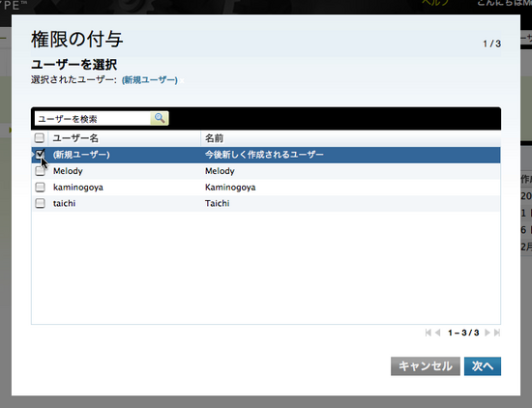Image resolution: width=532 pixels, height=408 pixels.
Task: Check the kaminogoya user checkbox
Action: (40, 188)
